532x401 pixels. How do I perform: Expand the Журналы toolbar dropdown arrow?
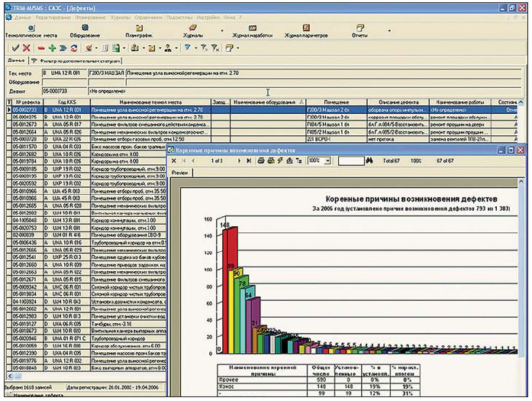pos(221,31)
